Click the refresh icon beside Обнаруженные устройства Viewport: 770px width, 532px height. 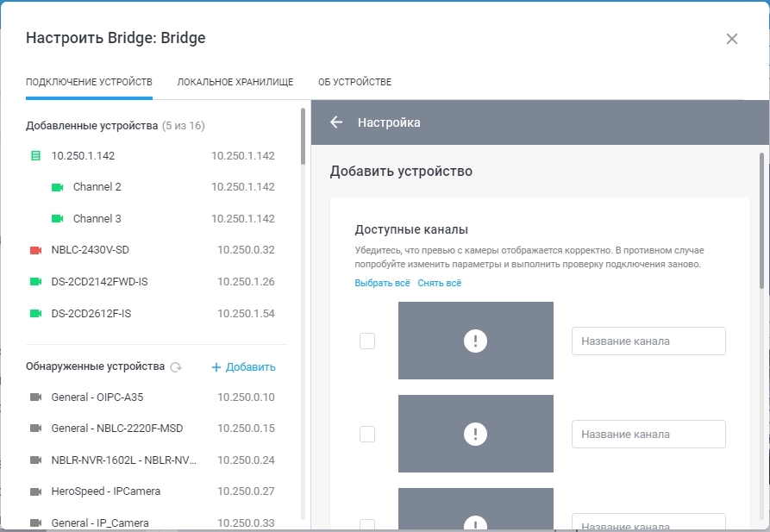pos(176,367)
